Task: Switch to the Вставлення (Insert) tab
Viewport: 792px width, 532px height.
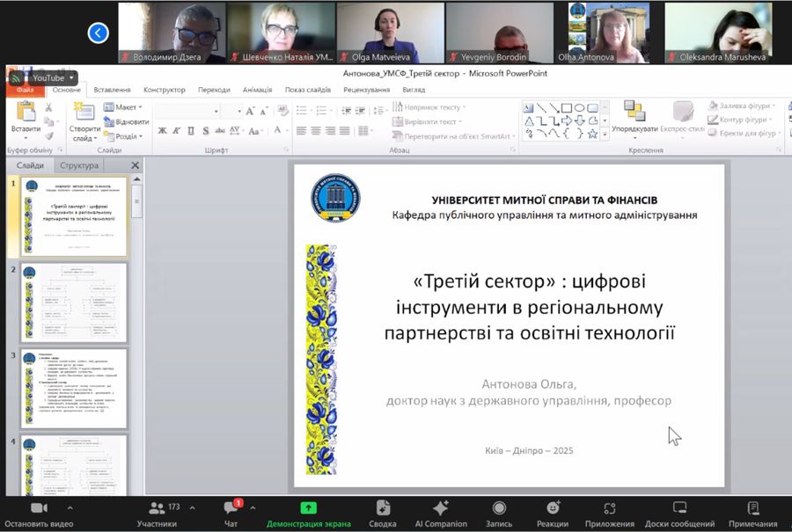Action: 112,90
